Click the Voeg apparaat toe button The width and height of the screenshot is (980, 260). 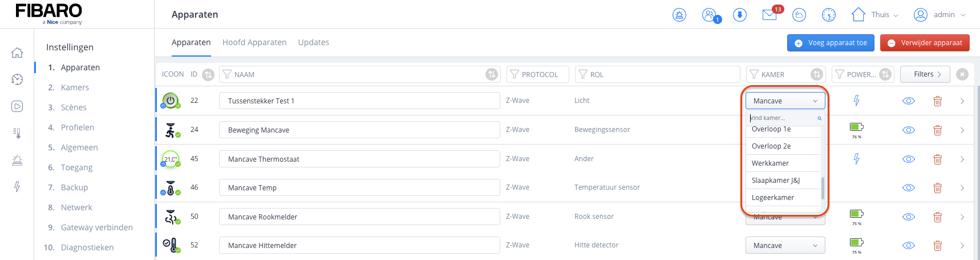[x=831, y=43]
